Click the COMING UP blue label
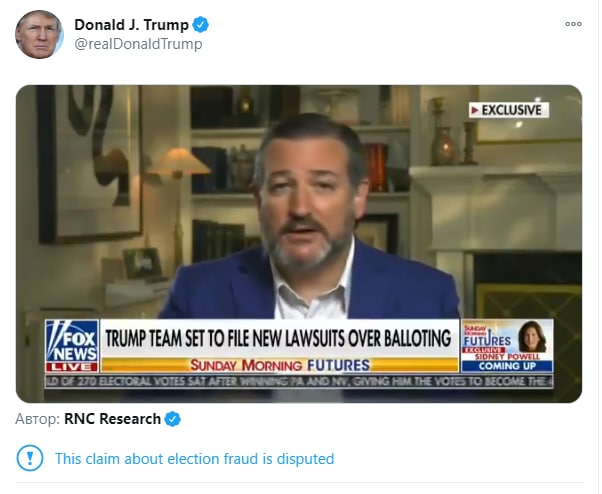The height and width of the screenshot is (494, 602). click(x=507, y=366)
